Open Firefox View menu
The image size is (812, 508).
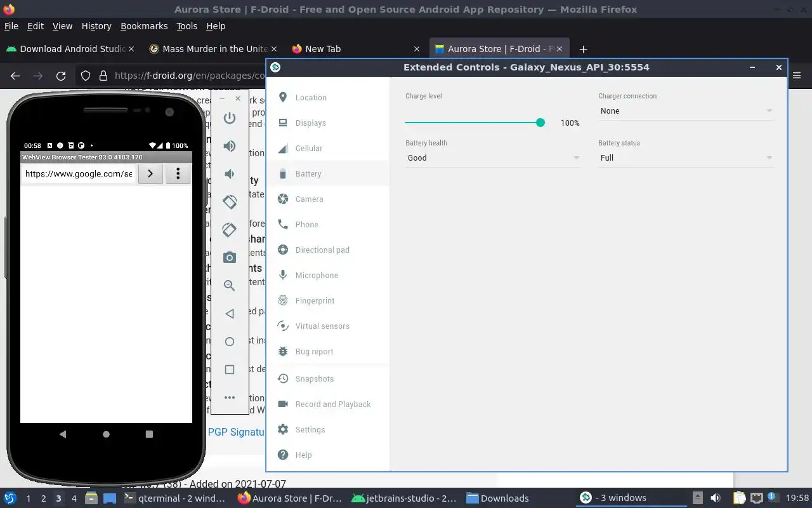point(62,26)
